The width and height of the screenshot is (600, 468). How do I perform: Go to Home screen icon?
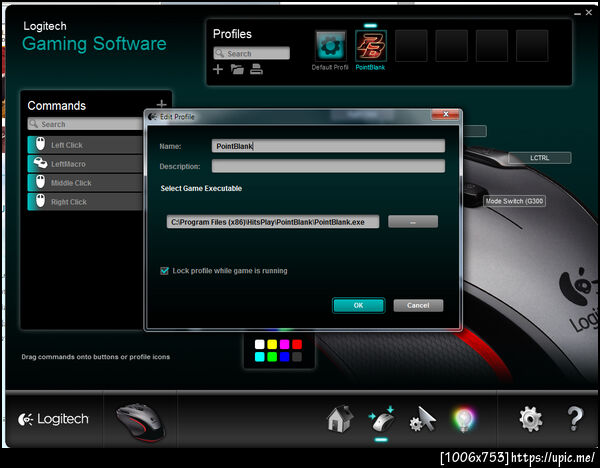(x=340, y=419)
